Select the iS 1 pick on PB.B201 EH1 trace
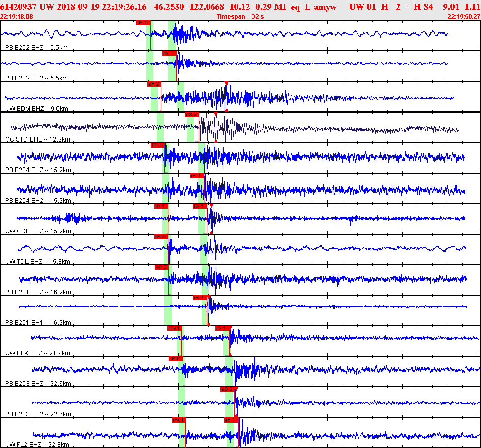This screenshot has height=448, width=481. point(201,298)
